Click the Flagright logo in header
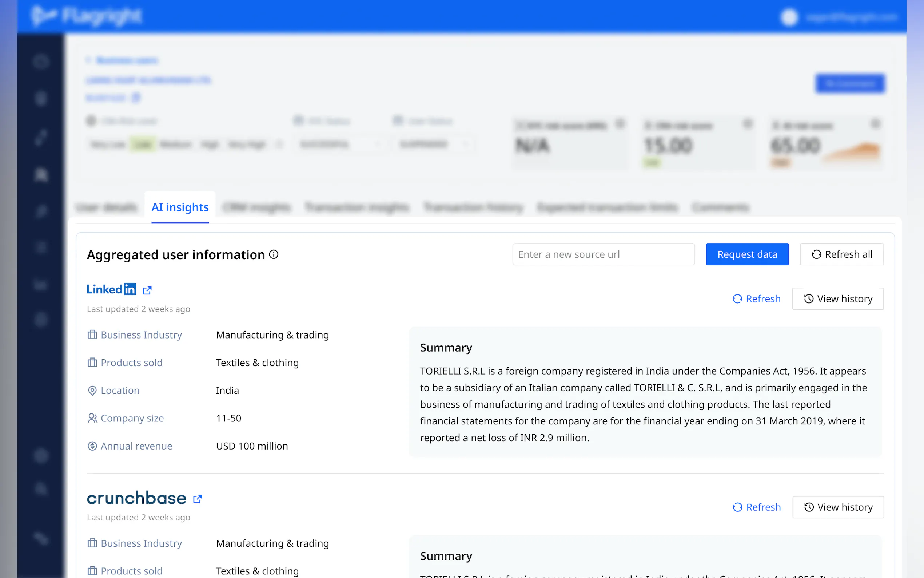Screen dimensions: 924x578 tap(86, 16)
